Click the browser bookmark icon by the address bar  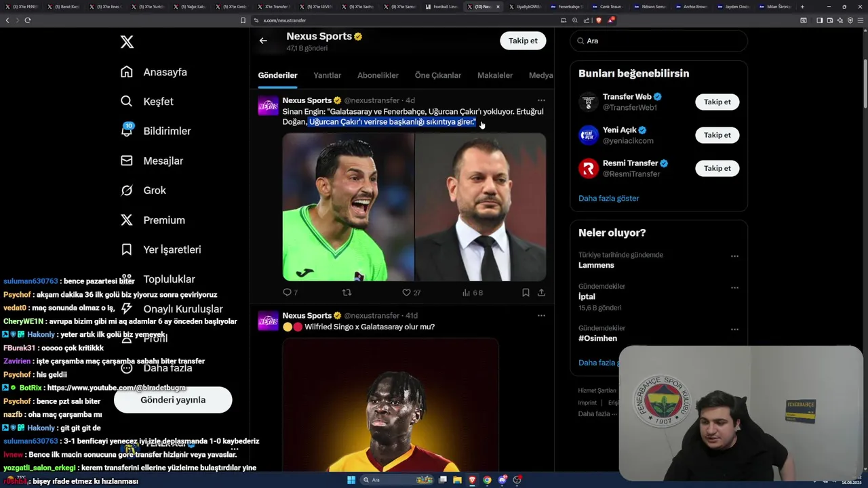point(243,20)
